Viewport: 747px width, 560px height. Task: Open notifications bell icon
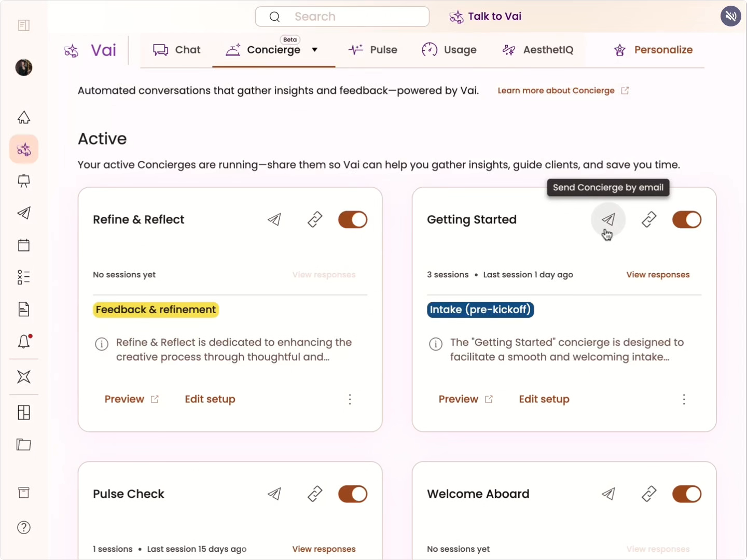tap(24, 341)
